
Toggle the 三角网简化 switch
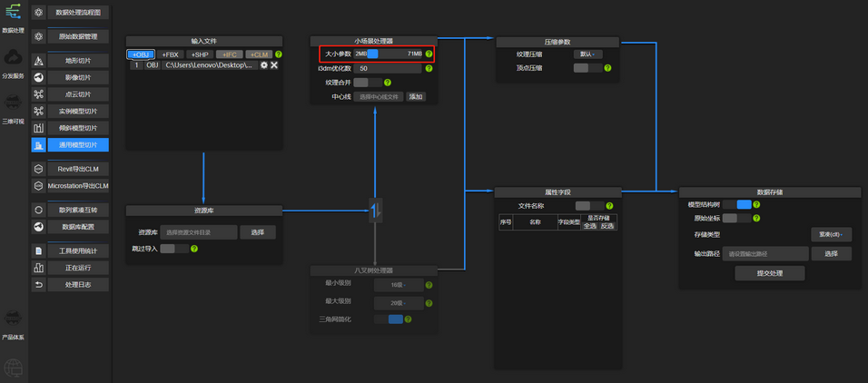tap(389, 319)
